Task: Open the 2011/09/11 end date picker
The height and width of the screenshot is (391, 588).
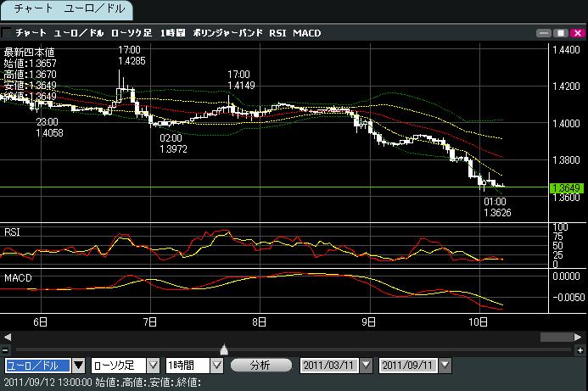Action: (x=443, y=366)
